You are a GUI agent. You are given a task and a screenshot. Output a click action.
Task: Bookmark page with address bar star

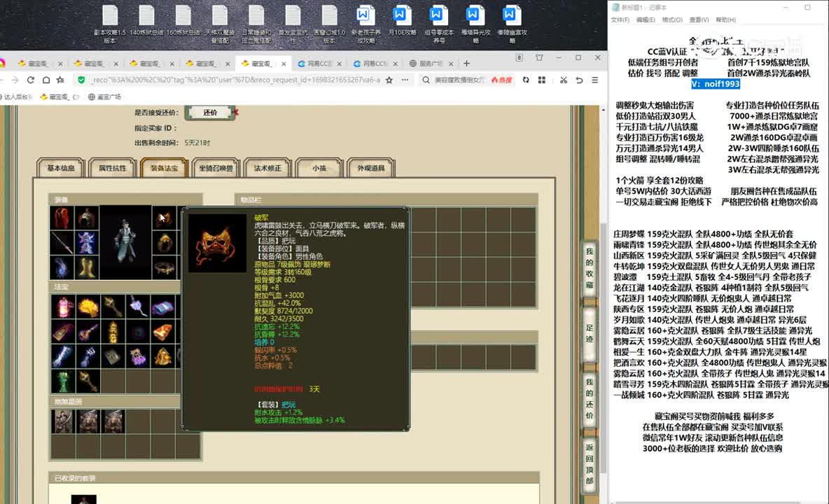click(x=389, y=80)
